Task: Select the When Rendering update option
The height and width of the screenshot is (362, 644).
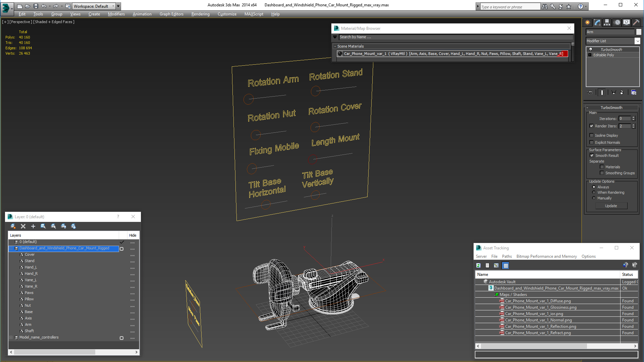Action: point(594,192)
